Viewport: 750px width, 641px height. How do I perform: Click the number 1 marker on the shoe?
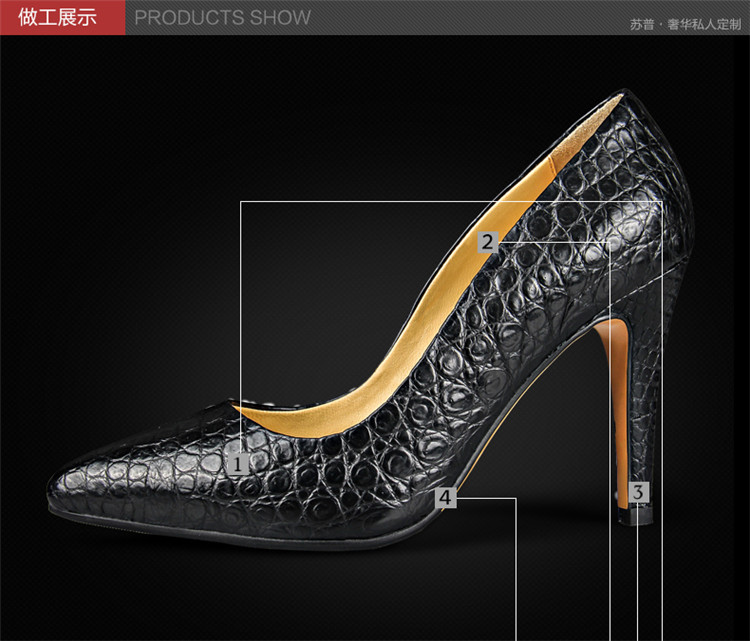238,464
